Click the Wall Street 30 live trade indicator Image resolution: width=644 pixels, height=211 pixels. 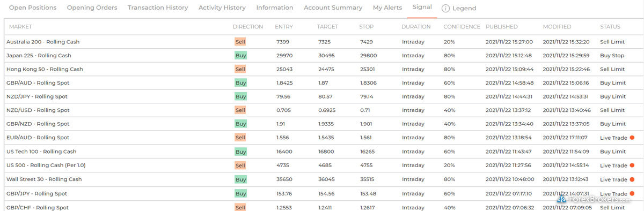coord(632,179)
